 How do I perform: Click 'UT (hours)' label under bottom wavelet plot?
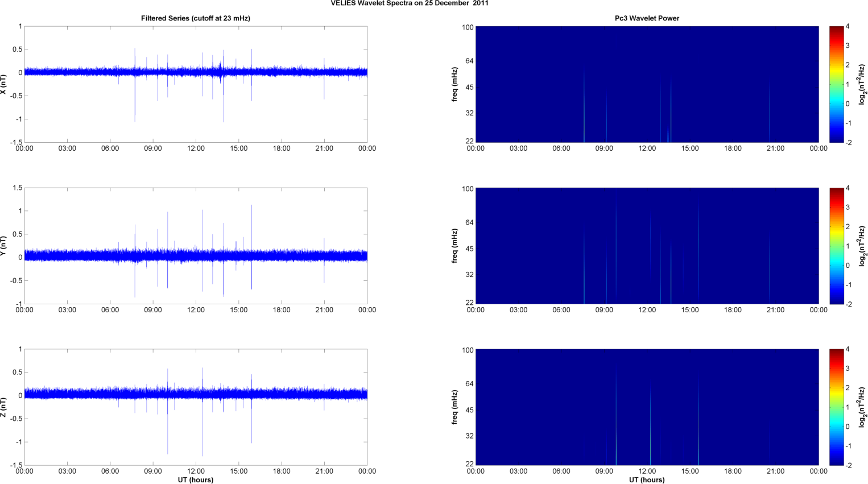click(x=647, y=480)
